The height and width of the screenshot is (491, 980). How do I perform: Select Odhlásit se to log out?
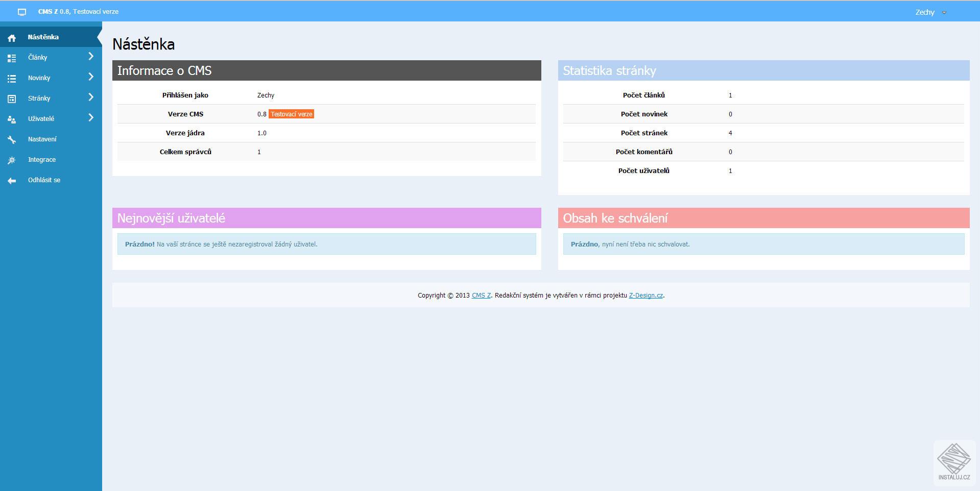[x=51, y=180]
